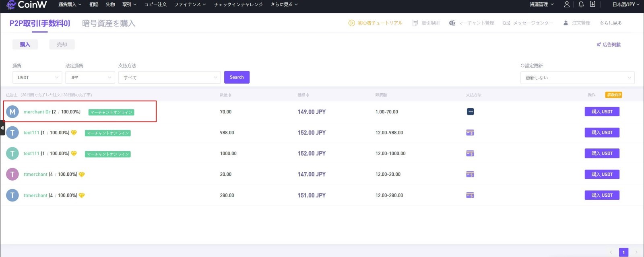The height and width of the screenshot is (257, 644).
Task: Open the チェックインチャレンジ menu item
Action: point(238,4)
